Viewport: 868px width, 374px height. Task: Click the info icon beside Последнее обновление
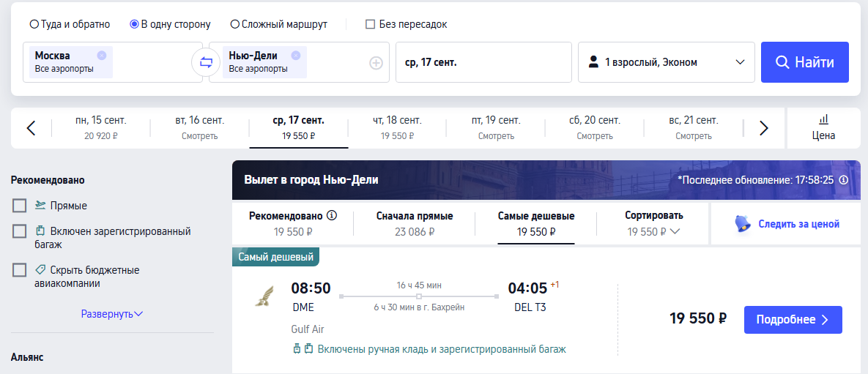click(x=844, y=180)
